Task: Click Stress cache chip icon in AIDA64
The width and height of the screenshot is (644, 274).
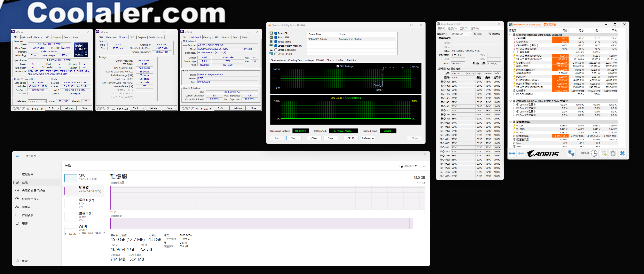Action: pyautogui.click(x=271, y=41)
